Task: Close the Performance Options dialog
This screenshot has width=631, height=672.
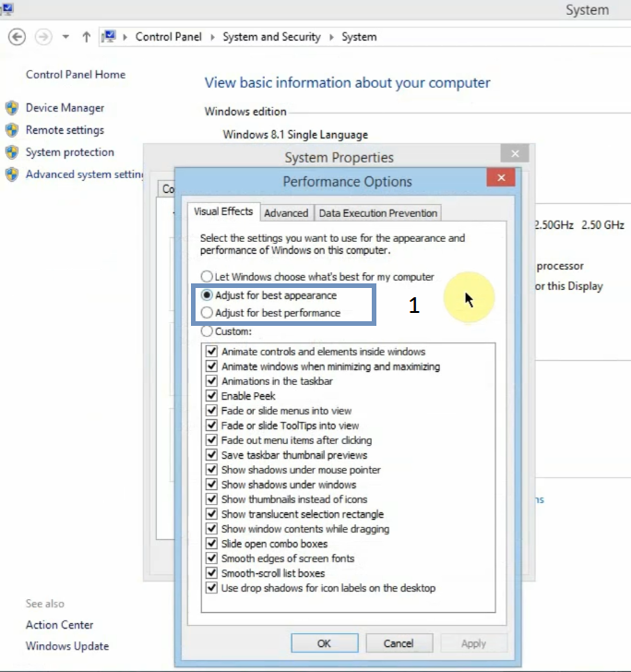Action: click(501, 177)
